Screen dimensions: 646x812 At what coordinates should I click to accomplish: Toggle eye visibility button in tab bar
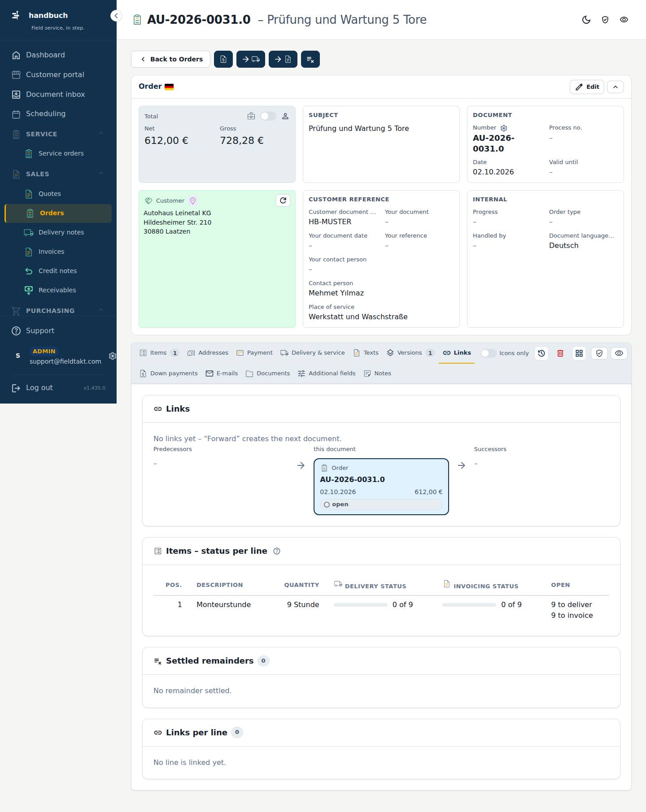coord(619,353)
